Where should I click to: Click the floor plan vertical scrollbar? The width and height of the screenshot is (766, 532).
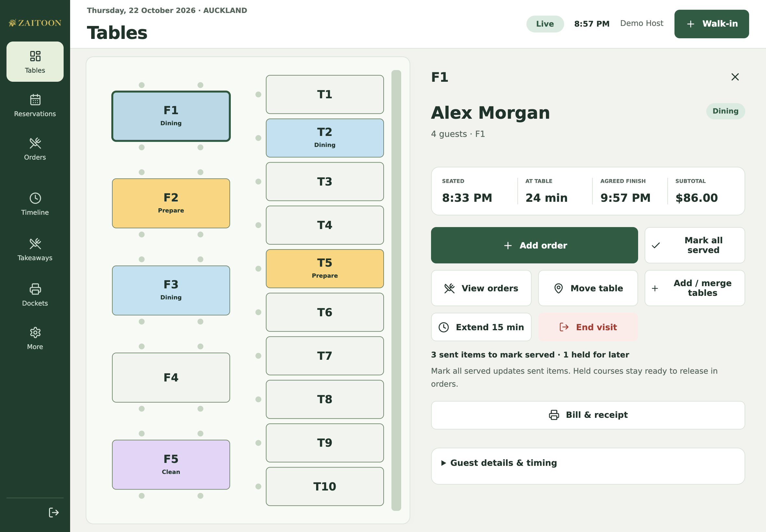tap(396, 290)
